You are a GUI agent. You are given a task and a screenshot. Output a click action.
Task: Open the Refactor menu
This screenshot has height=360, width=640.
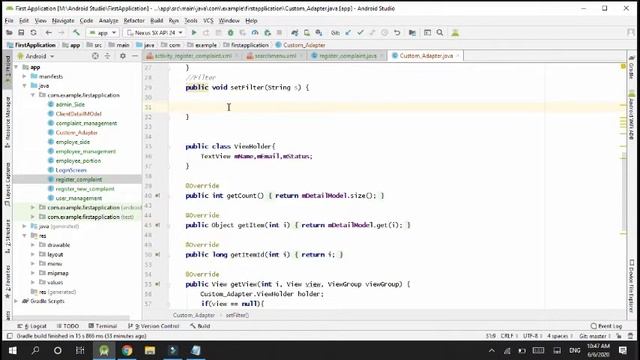(x=134, y=20)
